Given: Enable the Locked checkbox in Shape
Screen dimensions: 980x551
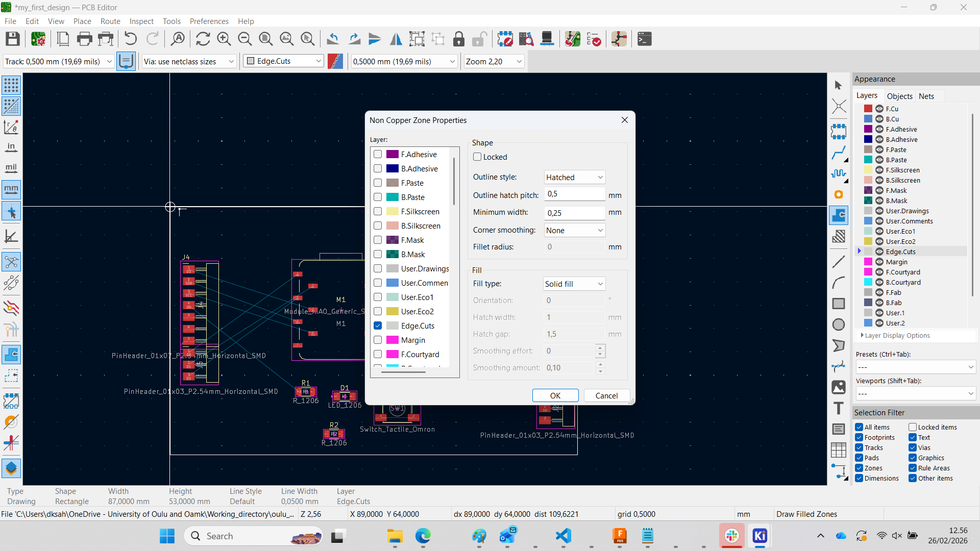Looking at the screenshot, I should point(477,157).
